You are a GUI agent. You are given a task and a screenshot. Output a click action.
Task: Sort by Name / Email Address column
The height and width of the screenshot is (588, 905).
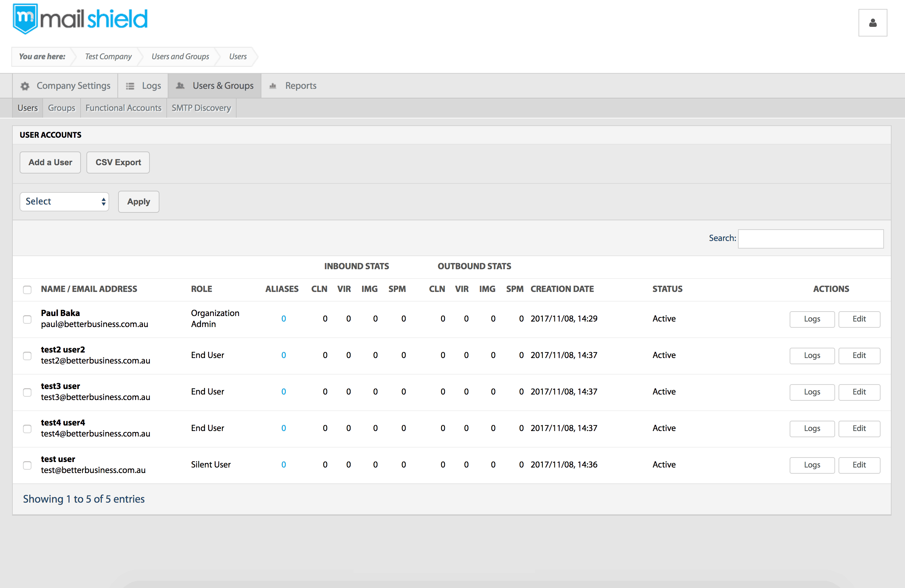tap(89, 289)
